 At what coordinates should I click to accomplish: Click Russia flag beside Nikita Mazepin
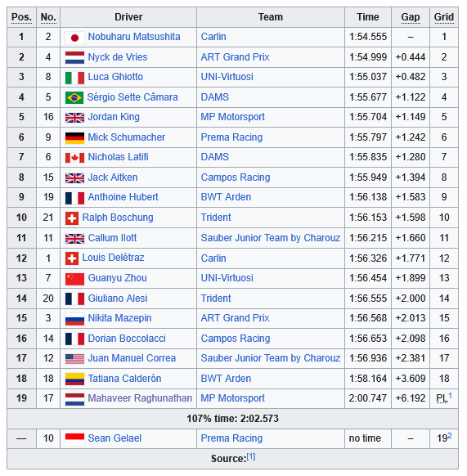[74, 319]
